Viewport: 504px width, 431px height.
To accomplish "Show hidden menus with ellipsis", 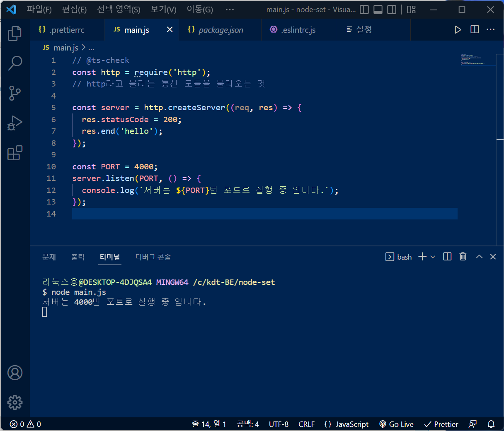I will (x=230, y=9).
